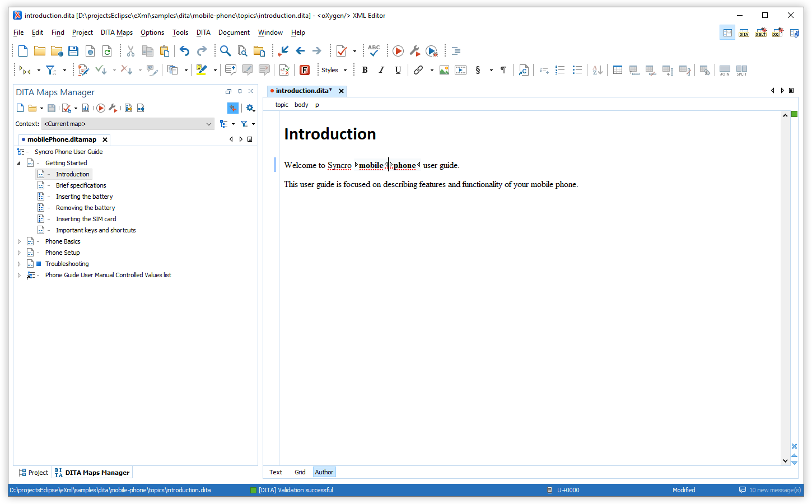Debug scenario with play-bug icon
The height and width of the screenshot is (504, 812).
tap(432, 51)
